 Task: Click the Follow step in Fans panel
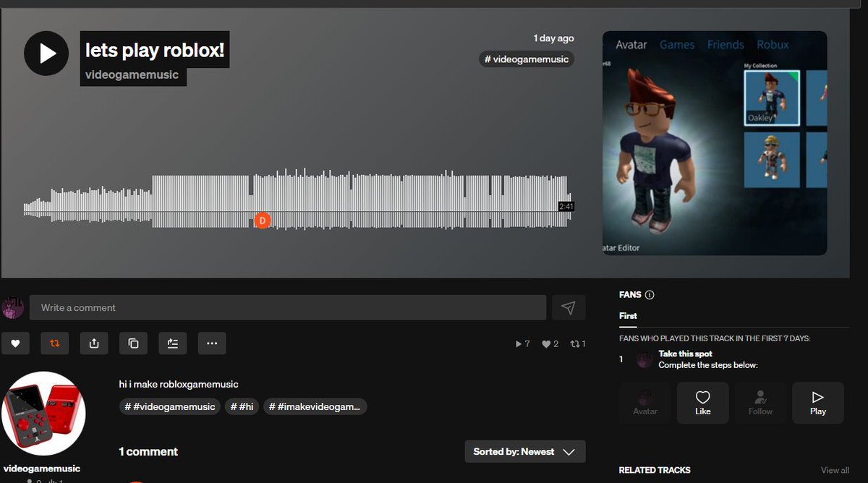point(760,403)
